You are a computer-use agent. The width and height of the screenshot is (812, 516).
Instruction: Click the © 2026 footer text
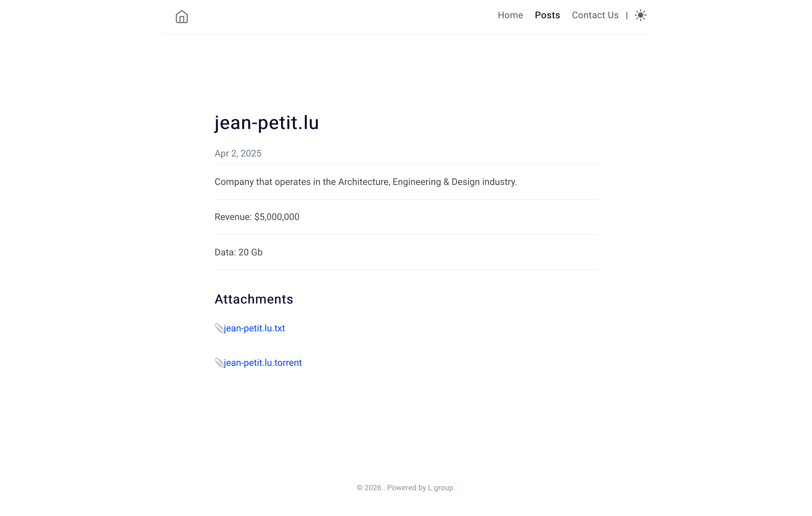(369, 488)
